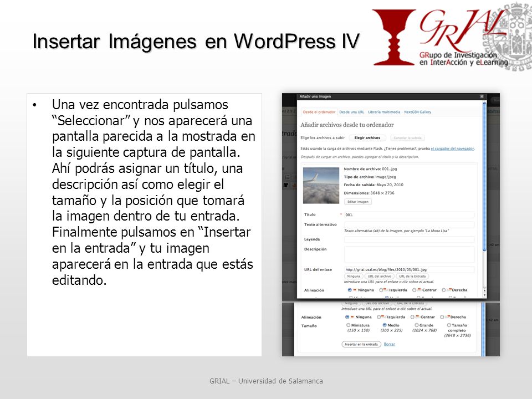Click the Título field containing 001.

tap(409, 215)
